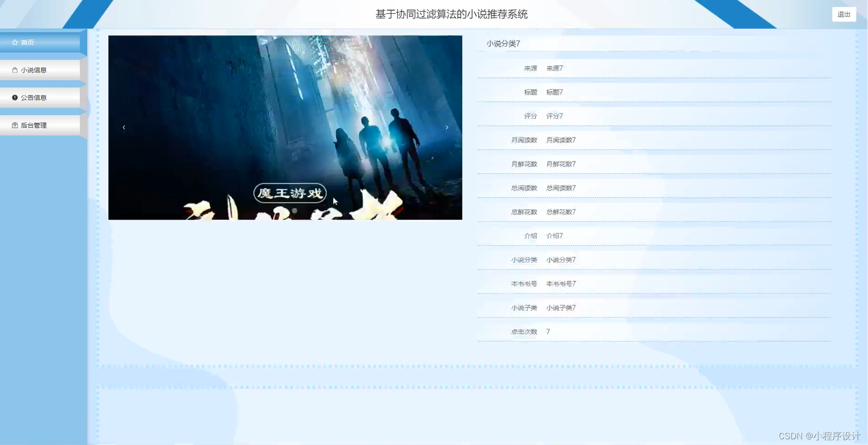Click the label 点击次数
Image resolution: width=868 pixels, height=445 pixels.
coord(524,332)
